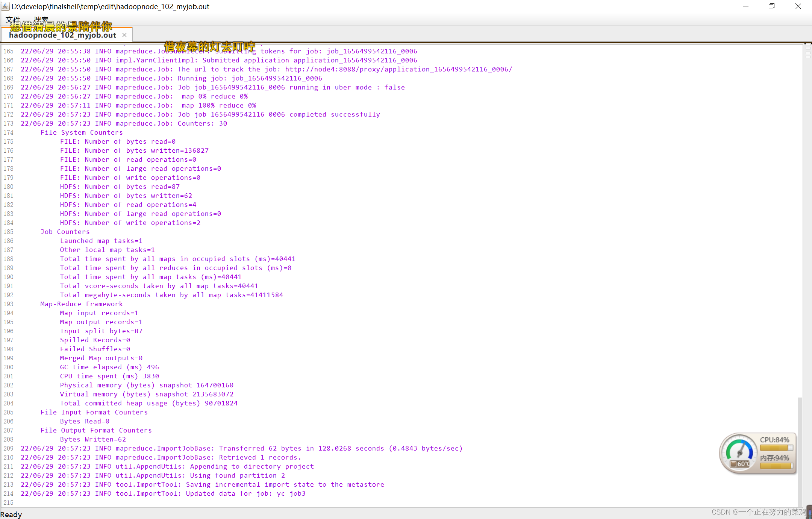Click the CPU:84% usage bar
Screen dimensions: 812x519
[x=776, y=448]
